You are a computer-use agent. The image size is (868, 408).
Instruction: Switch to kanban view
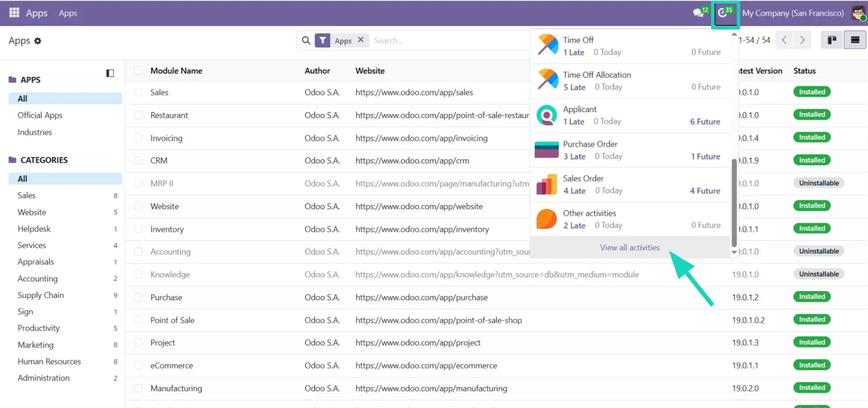coord(832,41)
